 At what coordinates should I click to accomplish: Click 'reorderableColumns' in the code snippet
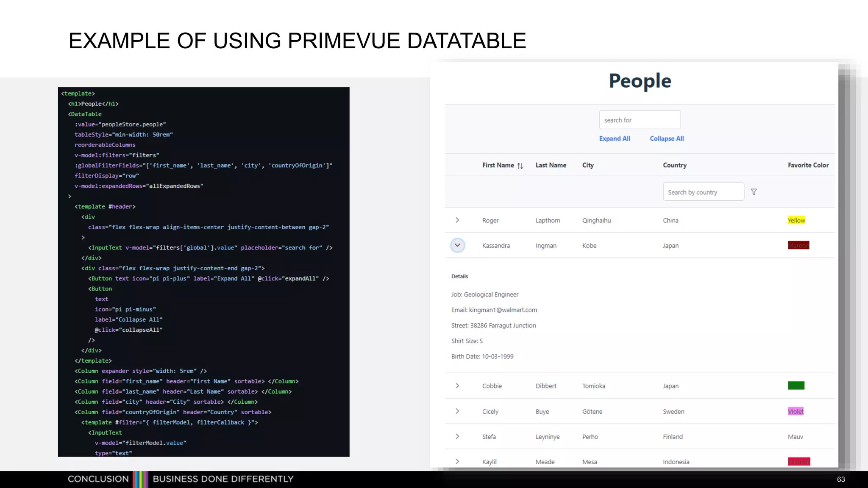tap(105, 145)
